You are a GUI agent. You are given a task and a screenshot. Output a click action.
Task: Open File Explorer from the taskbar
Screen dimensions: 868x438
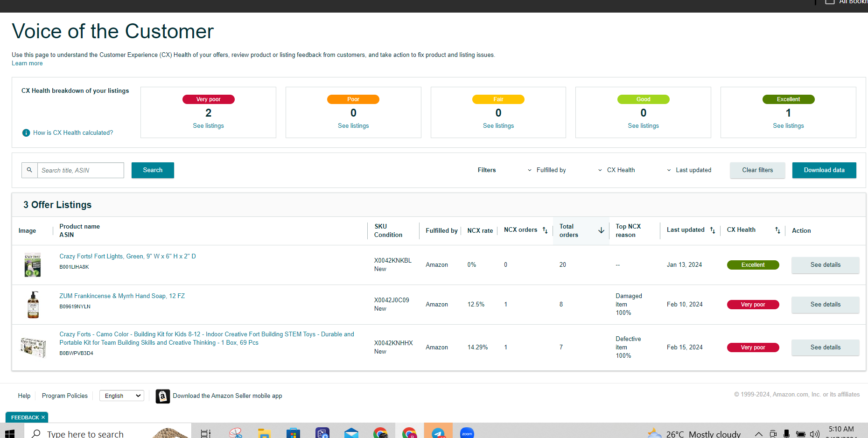(x=264, y=433)
